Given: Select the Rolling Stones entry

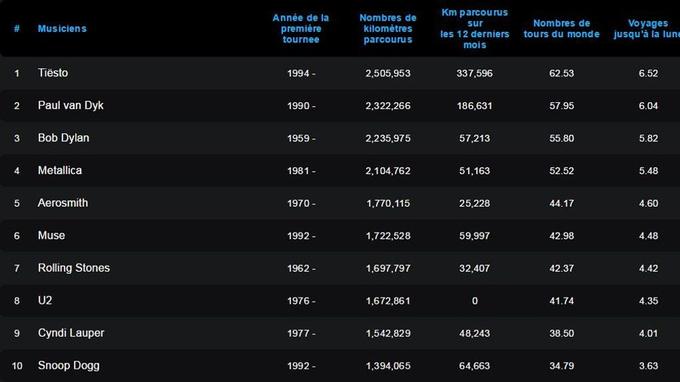Looking at the screenshot, I should click(x=74, y=268).
